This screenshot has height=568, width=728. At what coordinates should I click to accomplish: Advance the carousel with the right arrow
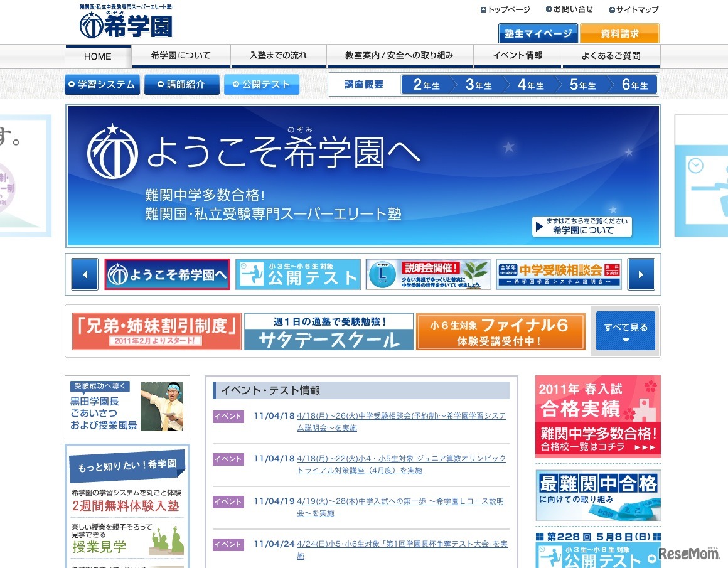(x=641, y=275)
